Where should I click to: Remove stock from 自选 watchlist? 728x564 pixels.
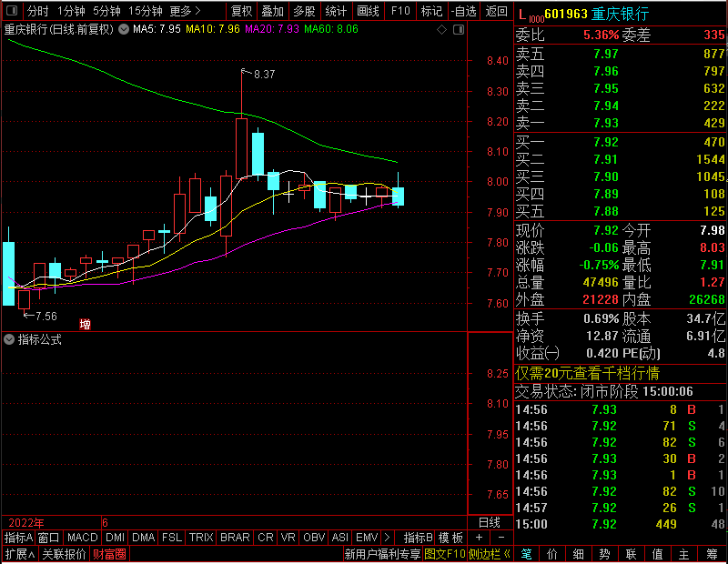point(463,11)
